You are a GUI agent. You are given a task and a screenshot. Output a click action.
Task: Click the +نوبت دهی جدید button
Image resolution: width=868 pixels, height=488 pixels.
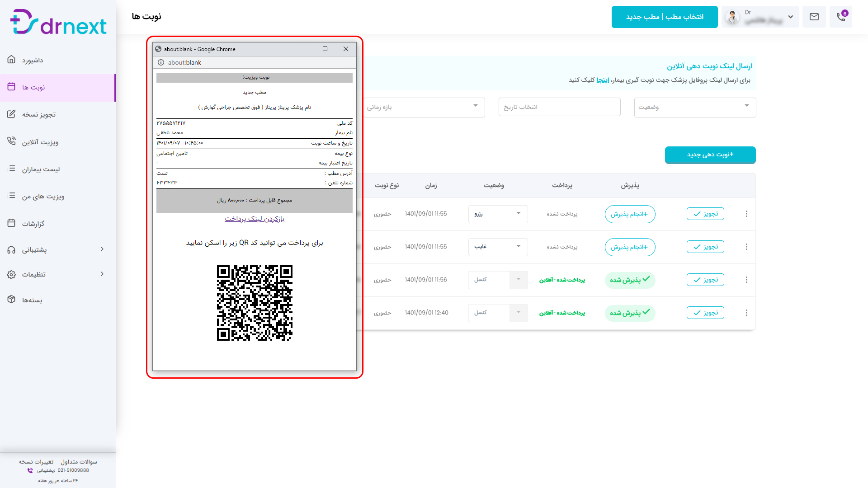(x=710, y=155)
